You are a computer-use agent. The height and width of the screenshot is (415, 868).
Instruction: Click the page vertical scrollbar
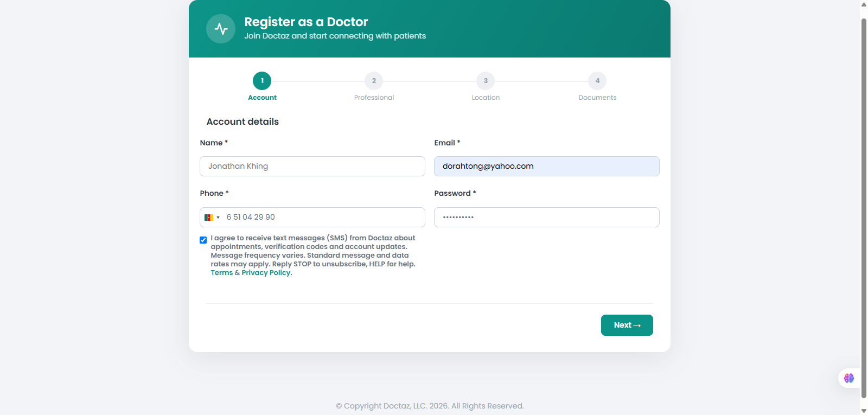pos(864,208)
